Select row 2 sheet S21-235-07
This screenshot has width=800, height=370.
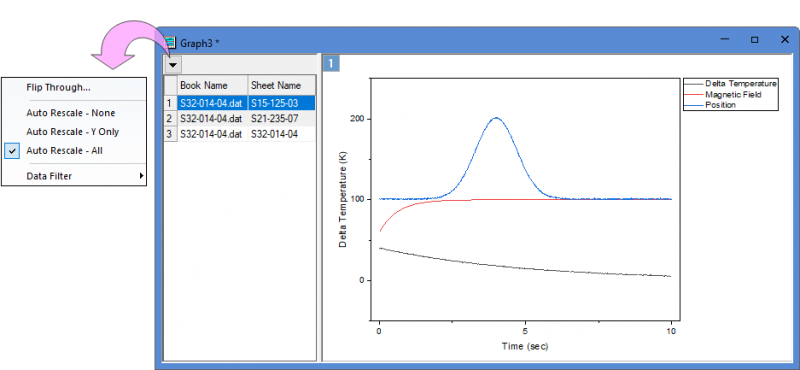(x=282, y=118)
